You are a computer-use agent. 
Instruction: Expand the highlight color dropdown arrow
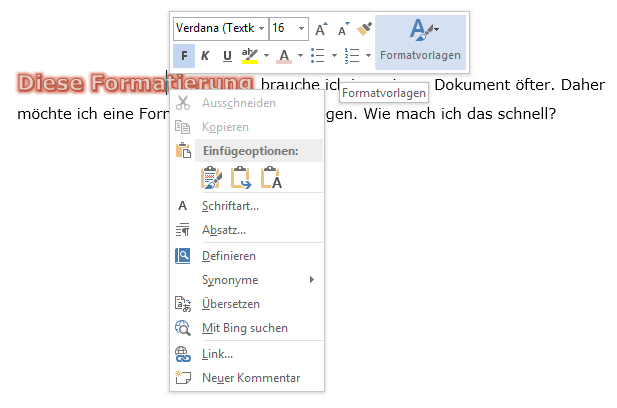click(x=266, y=56)
